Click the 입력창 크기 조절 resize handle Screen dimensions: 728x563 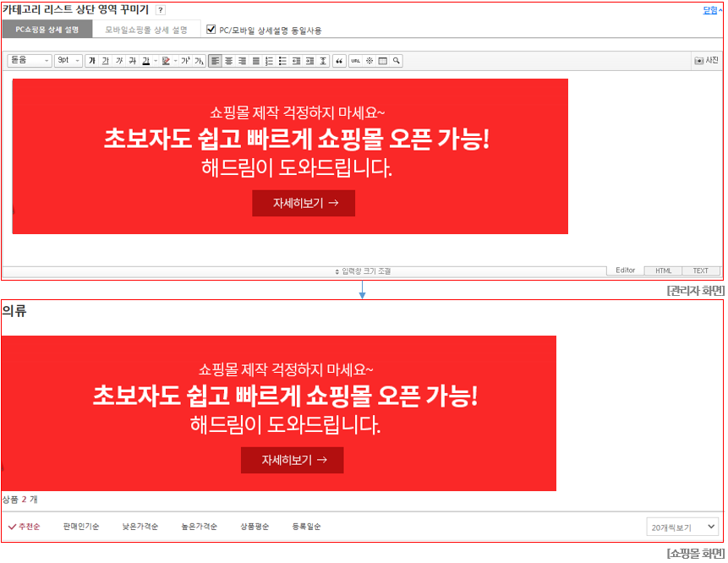coord(363,271)
